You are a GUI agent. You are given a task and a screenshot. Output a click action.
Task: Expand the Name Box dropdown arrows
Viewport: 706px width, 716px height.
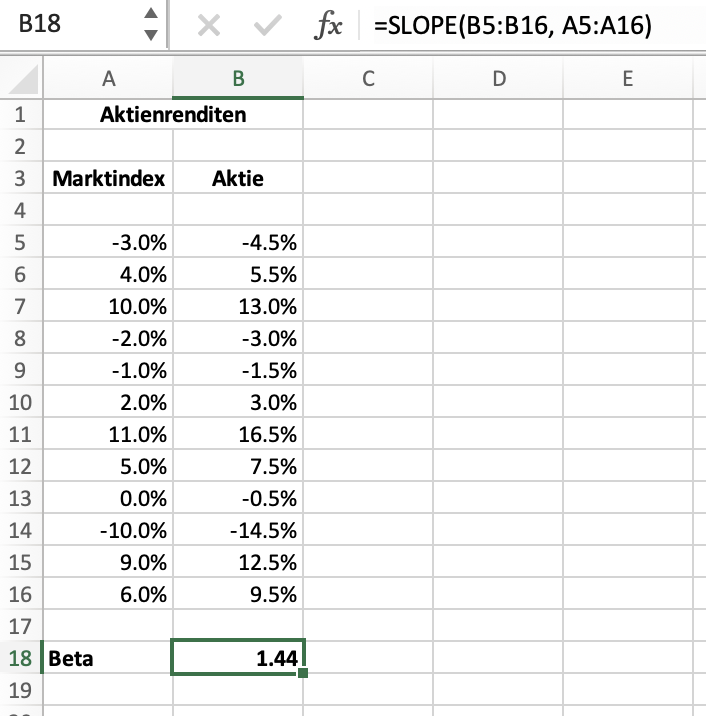pyautogui.click(x=151, y=26)
